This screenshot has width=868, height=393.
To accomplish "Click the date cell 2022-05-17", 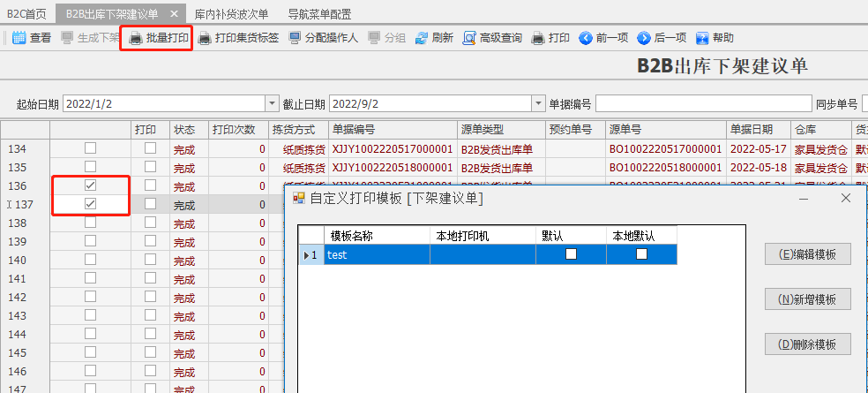I will (758, 149).
